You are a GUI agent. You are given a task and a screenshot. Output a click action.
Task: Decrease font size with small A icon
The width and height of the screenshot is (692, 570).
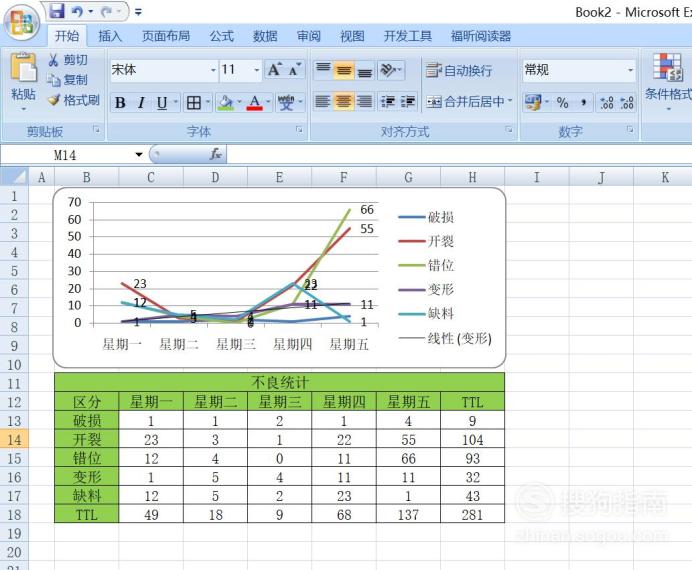[x=295, y=69]
